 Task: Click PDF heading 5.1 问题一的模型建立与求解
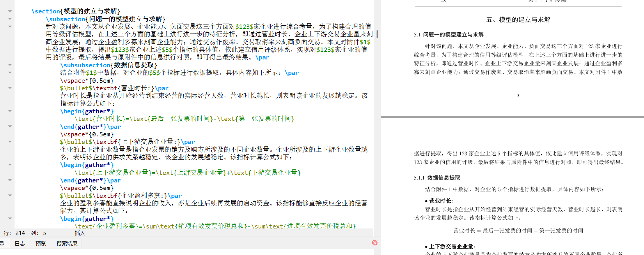point(449,34)
